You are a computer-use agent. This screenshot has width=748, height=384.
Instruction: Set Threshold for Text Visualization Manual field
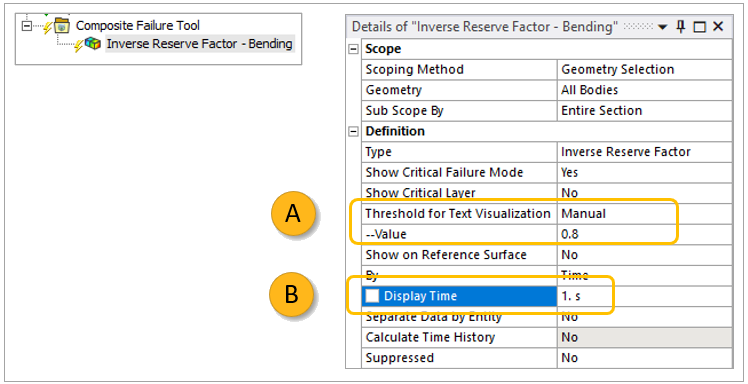pyautogui.click(x=644, y=214)
